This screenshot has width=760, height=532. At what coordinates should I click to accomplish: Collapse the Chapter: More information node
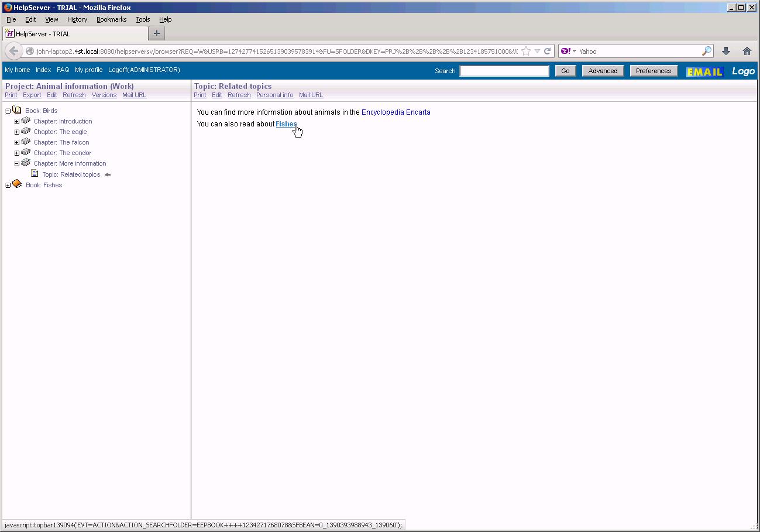click(x=17, y=164)
